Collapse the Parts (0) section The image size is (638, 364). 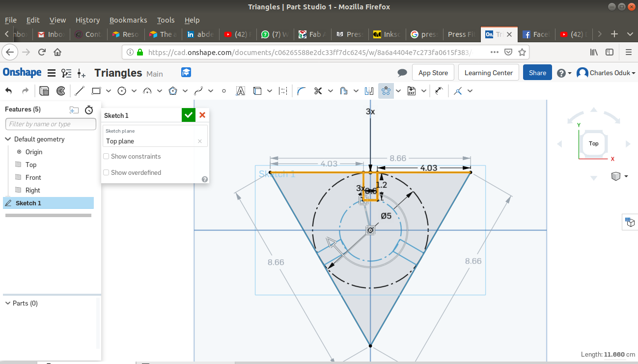(x=8, y=303)
